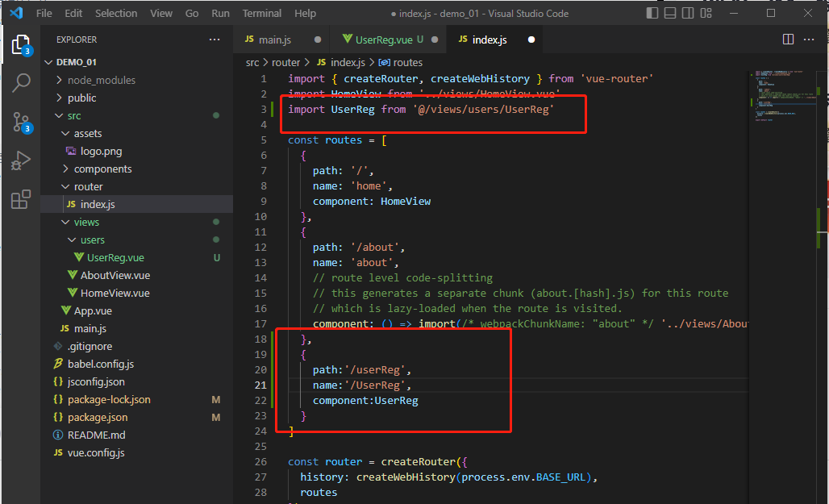This screenshot has width=829, height=504.
Task: Open the Explorer view in activity bar
Action: tap(21, 45)
